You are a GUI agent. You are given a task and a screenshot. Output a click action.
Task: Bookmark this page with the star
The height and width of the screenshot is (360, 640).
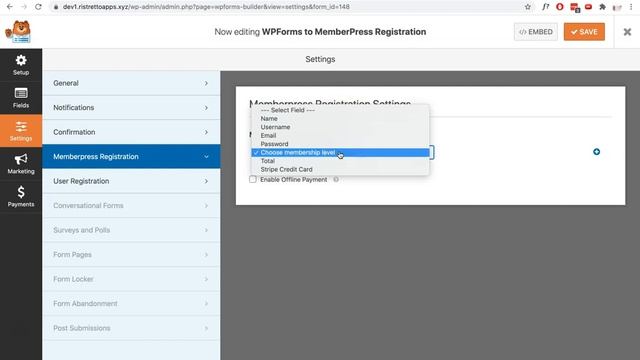528,7
